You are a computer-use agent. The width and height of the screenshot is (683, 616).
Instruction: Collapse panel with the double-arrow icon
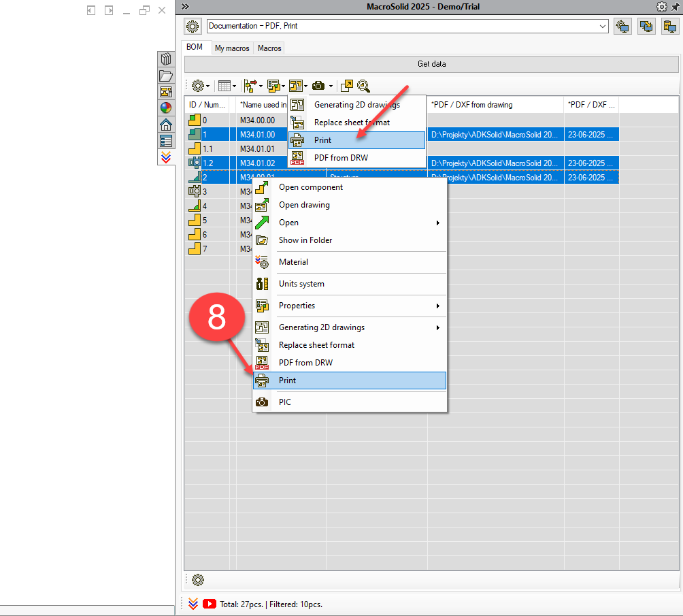(x=185, y=7)
